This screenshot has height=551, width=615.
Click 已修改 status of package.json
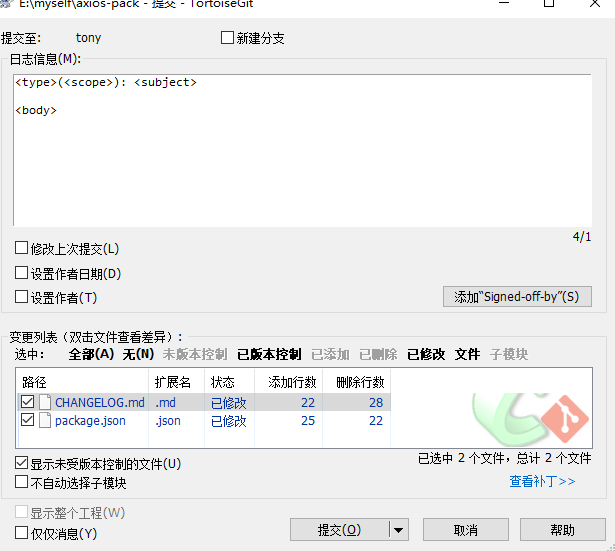click(x=229, y=421)
